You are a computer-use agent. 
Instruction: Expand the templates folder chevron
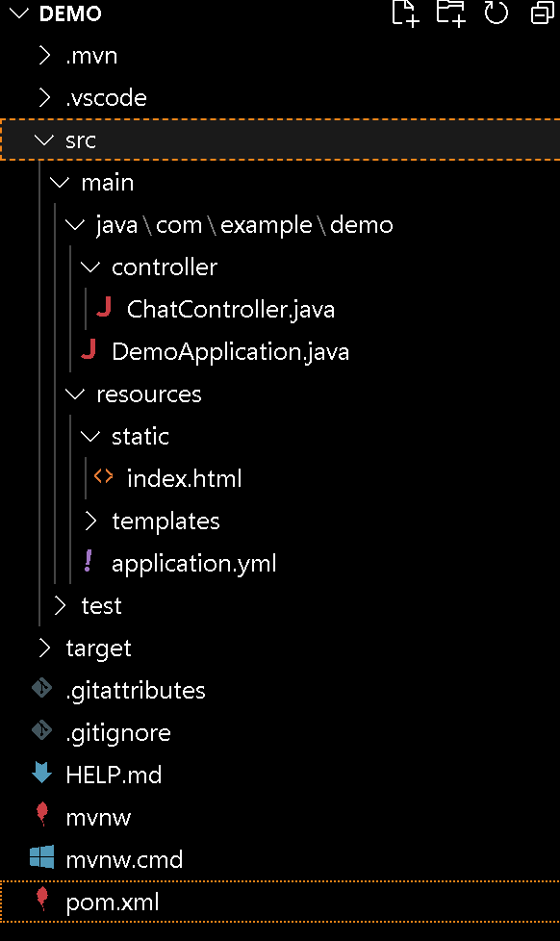pos(90,521)
